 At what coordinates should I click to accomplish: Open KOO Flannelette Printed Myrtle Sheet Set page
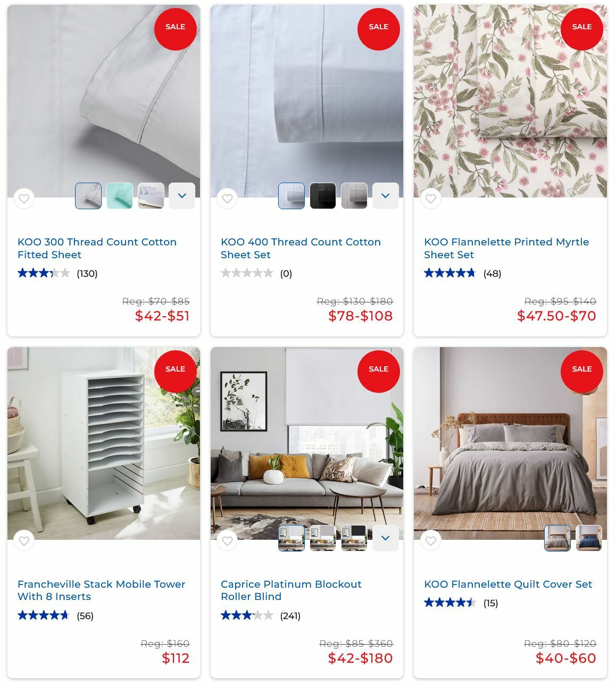(x=506, y=248)
